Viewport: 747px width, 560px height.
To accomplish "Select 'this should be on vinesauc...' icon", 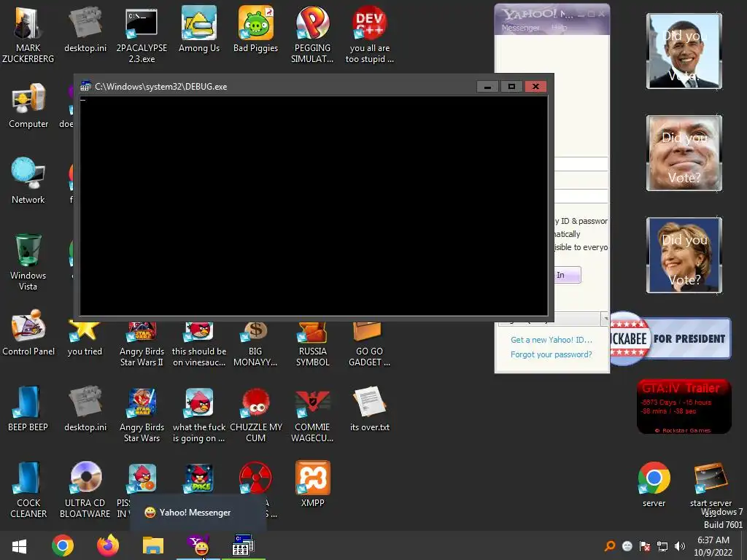I will pyautogui.click(x=199, y=344).
